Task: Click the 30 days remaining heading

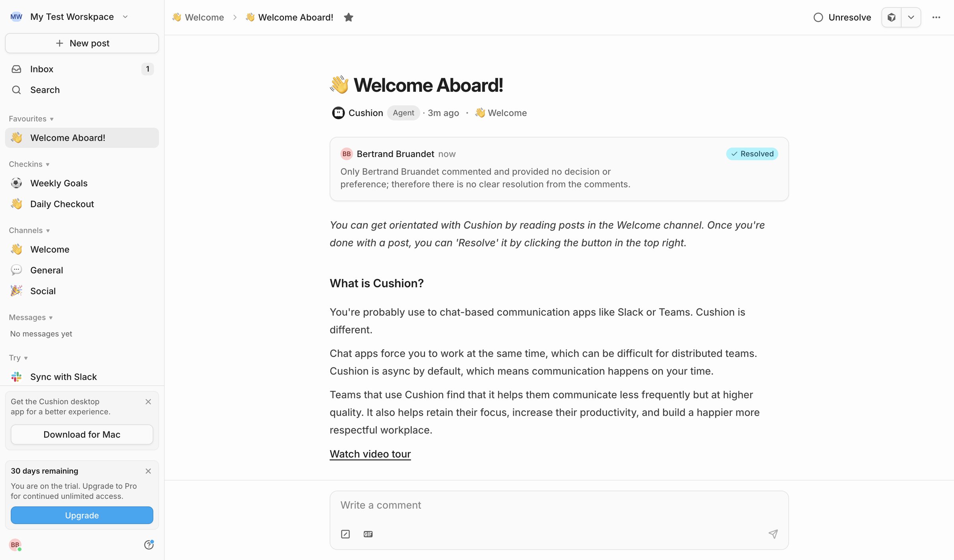Action: tap(45, 471)
